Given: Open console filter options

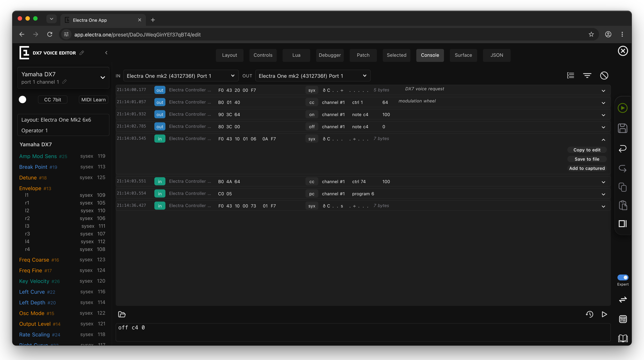Looking at the screenshot, I should coord(587,76).
